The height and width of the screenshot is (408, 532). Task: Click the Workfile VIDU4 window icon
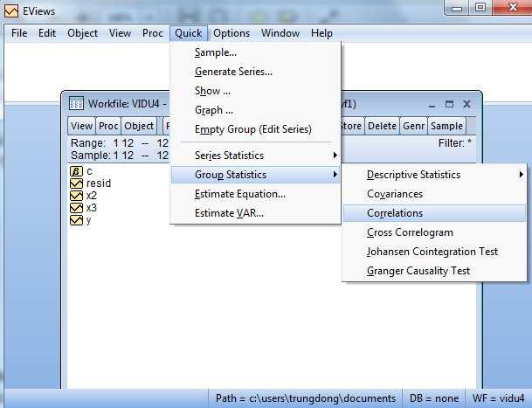(76, 103)
